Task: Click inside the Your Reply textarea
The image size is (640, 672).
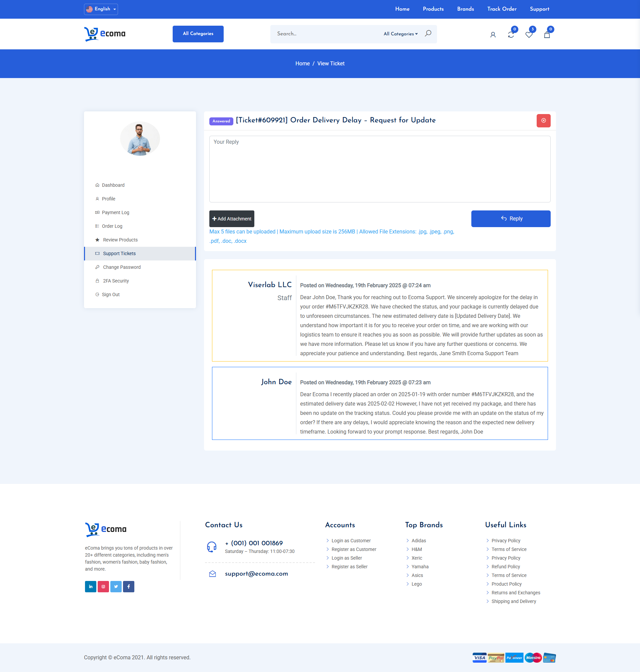Action: [379, 169]
